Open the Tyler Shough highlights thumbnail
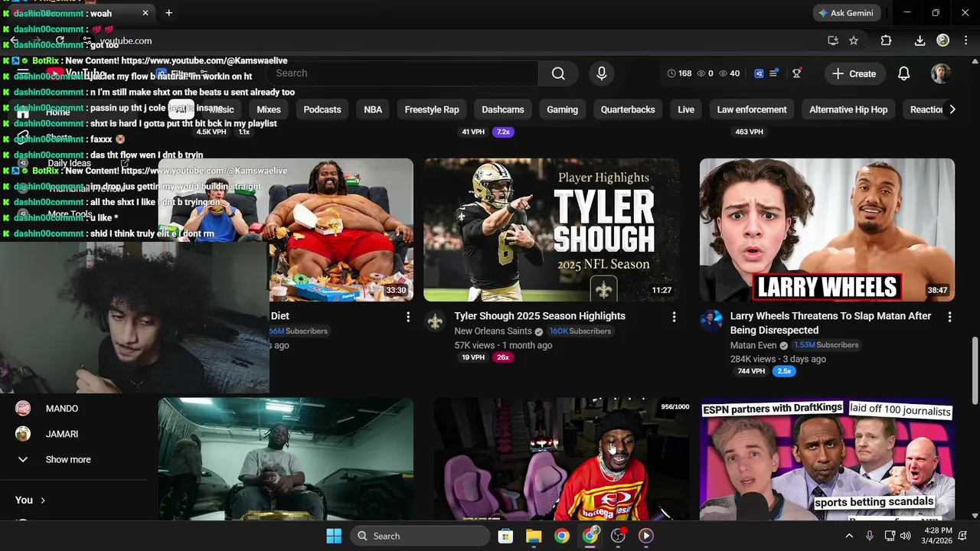 [x=551, y=230]
